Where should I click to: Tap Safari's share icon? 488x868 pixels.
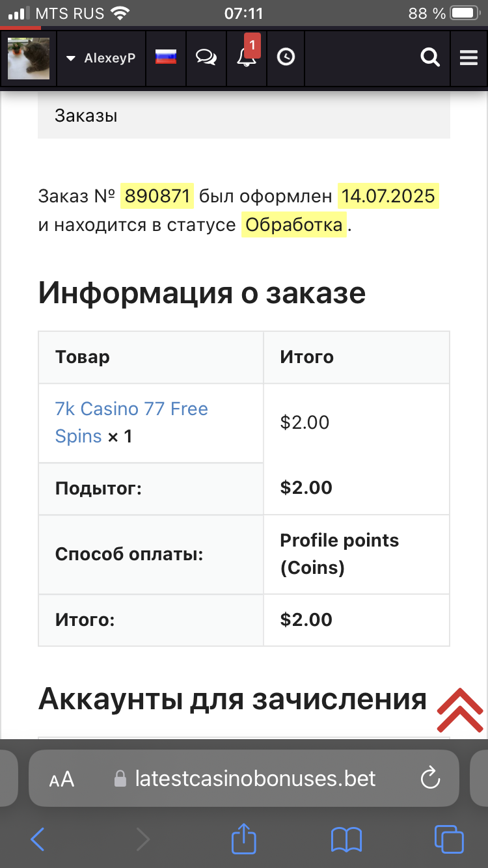(244, 839)
